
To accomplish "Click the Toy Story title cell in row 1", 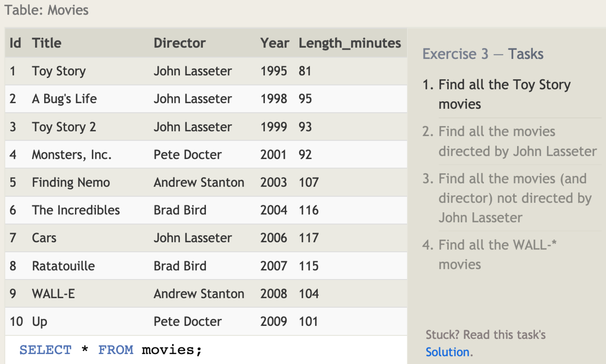I will [59, 71].
